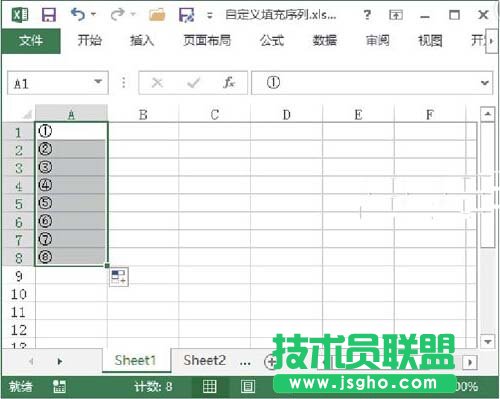Screen dimensions: 500x399
Task: Open Insert Function fx dialog
Action: 229,82
